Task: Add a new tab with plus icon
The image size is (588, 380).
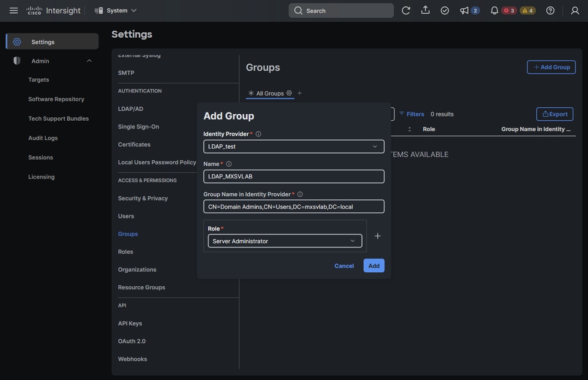Action: pos(300,93)
